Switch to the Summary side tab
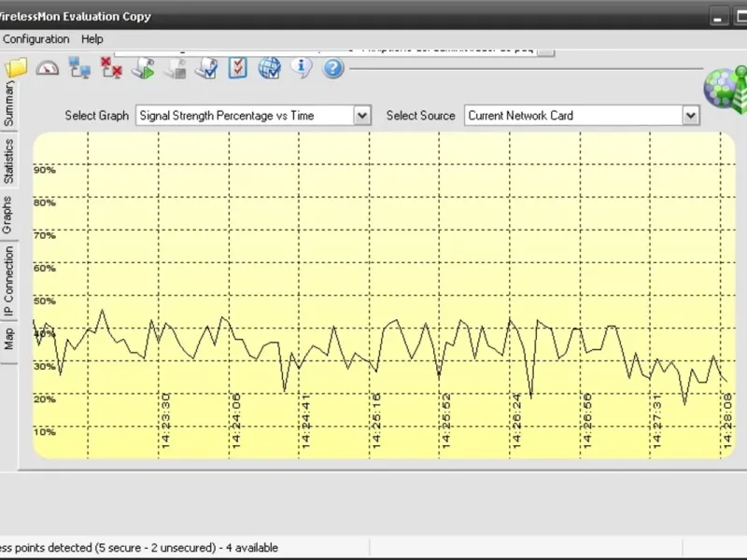This screenshot has width=747, height=560. tap(9, 103)
